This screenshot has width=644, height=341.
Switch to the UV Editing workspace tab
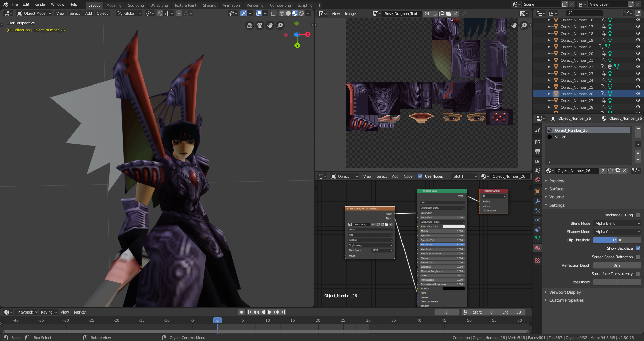(159, 5)
